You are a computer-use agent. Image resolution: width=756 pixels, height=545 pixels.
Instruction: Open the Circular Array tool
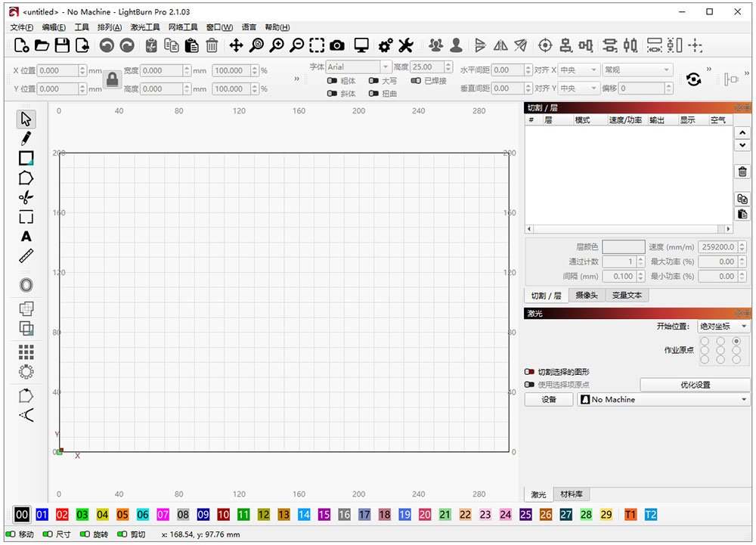pyautogui.click(x=26, y=372)
